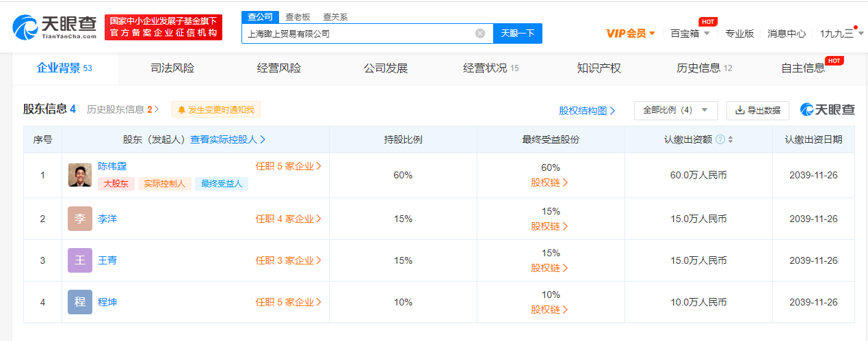Click the 李 avatar icon for 李洋
This screenshot has width=868, height=341.
[x=80, y=219]
